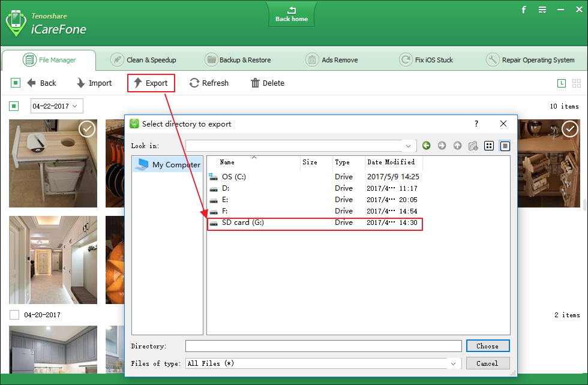The width and height of the screenshot is (588, 385).
Task: Click the Create New Folder icon
Action: click(473, 145)
